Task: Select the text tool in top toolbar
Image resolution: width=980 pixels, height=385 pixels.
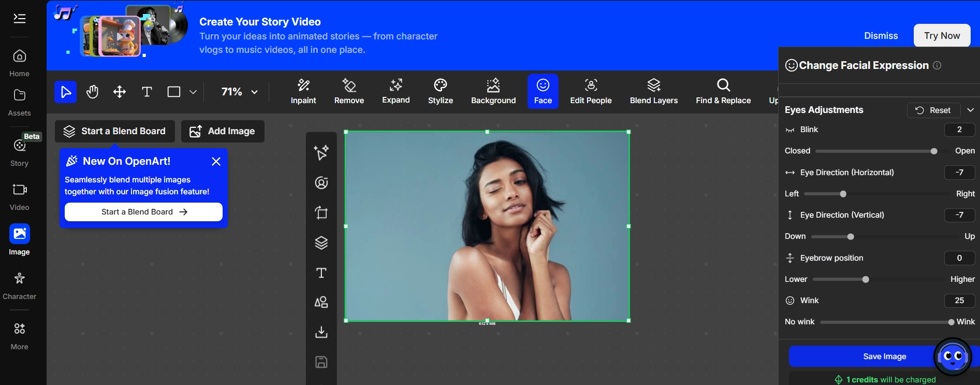Action: click(x=147, y=92)
